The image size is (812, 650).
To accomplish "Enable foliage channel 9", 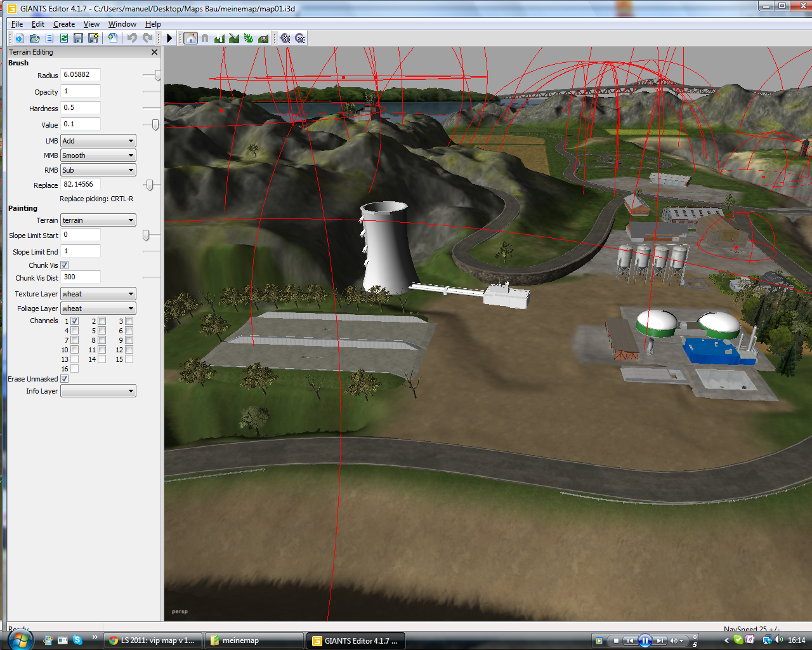I will coord(129,340).
